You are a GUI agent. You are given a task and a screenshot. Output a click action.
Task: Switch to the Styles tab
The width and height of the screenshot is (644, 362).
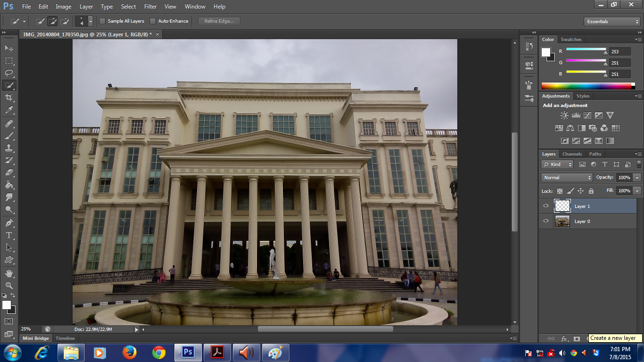pos(583,96)
